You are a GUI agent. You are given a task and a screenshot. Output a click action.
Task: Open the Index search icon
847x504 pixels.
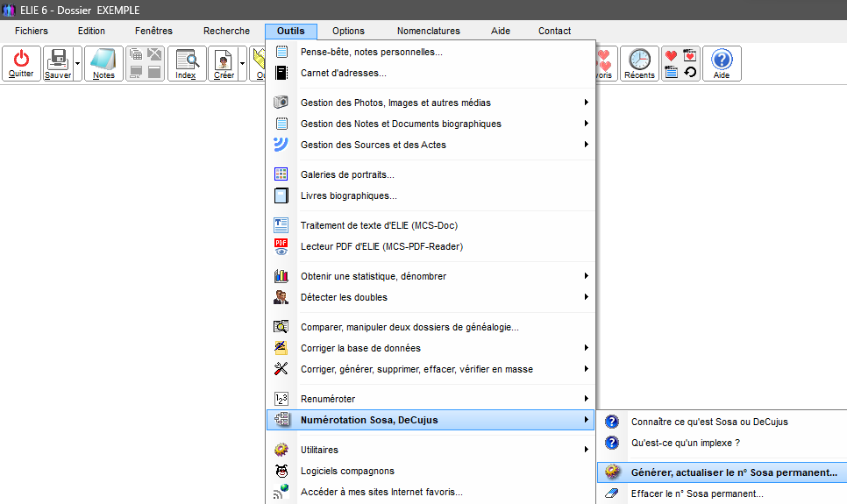pyautogui.click(x=186, y=60)
